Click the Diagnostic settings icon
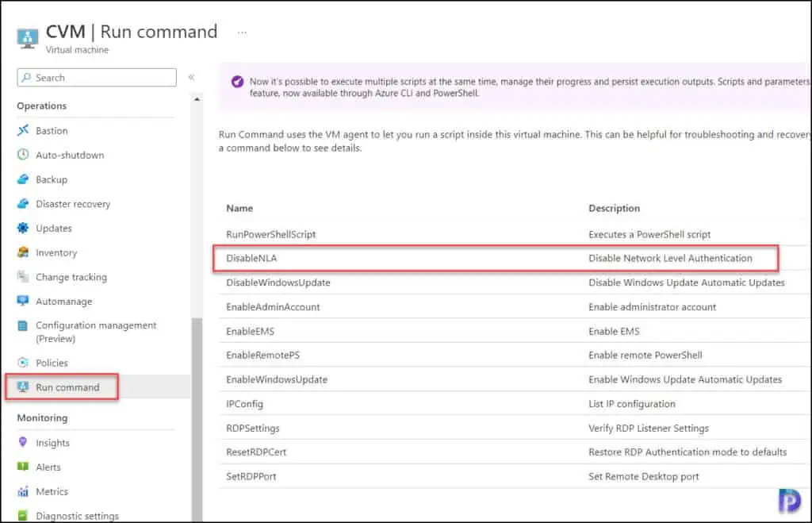Viewport: 812px width, 523px height. click(23, 515)
